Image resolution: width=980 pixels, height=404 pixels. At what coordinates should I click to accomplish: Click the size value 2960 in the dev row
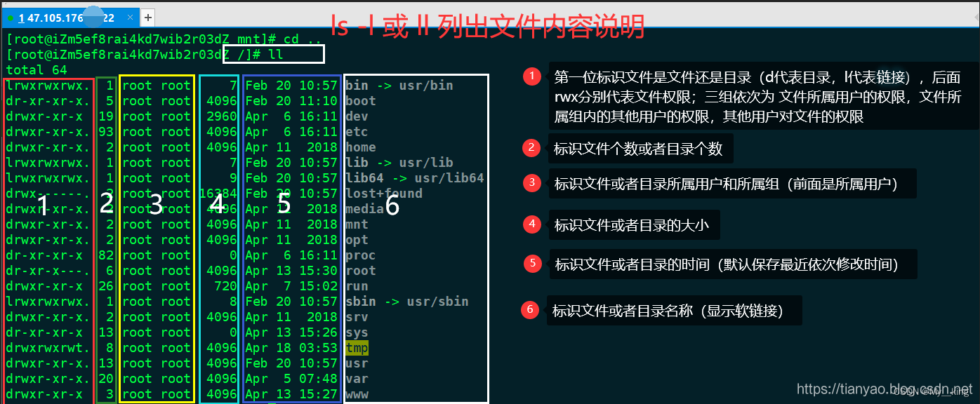222,116
